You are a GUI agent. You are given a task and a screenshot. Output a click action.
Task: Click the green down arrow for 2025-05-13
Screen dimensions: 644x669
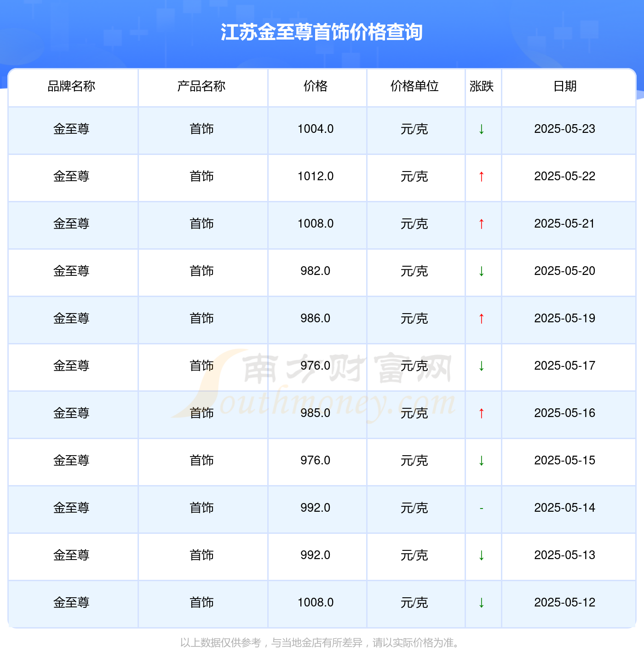tap(481, 555)
